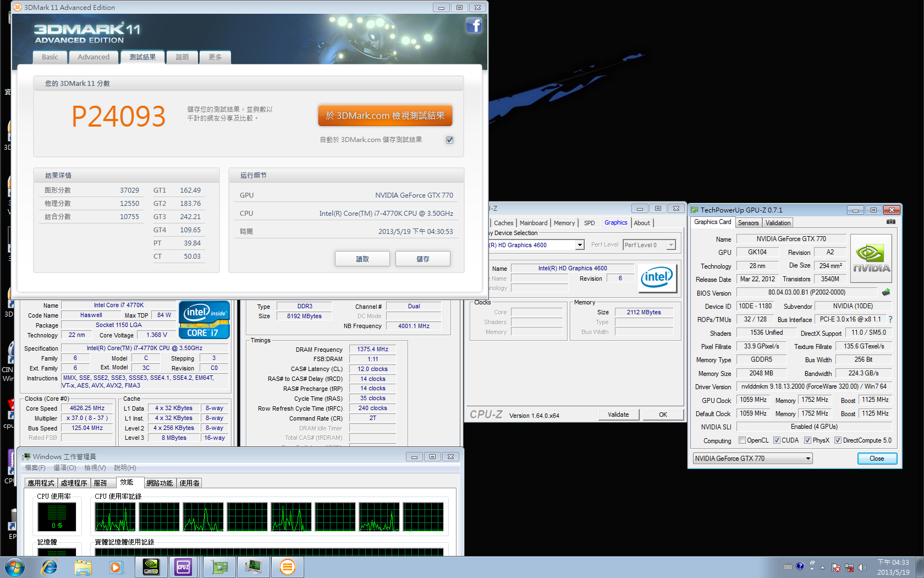Click the P24093 score text
This screenshot has width=924, height=578.
coord(119,117)
